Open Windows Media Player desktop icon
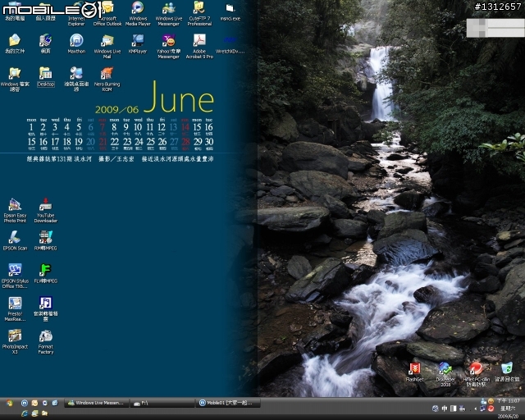The image size is (525, 420). 138,14
